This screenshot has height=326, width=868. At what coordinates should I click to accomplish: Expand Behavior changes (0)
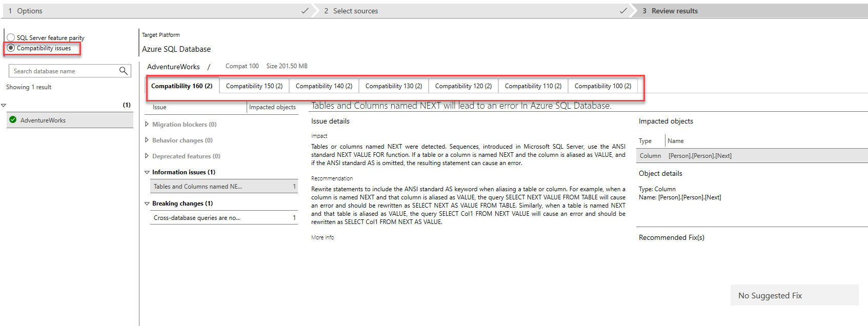pos(147,140)
